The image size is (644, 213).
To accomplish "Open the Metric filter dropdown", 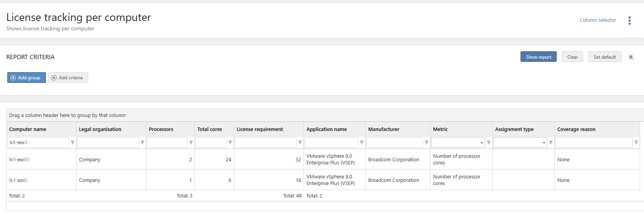I will (482, 143).
